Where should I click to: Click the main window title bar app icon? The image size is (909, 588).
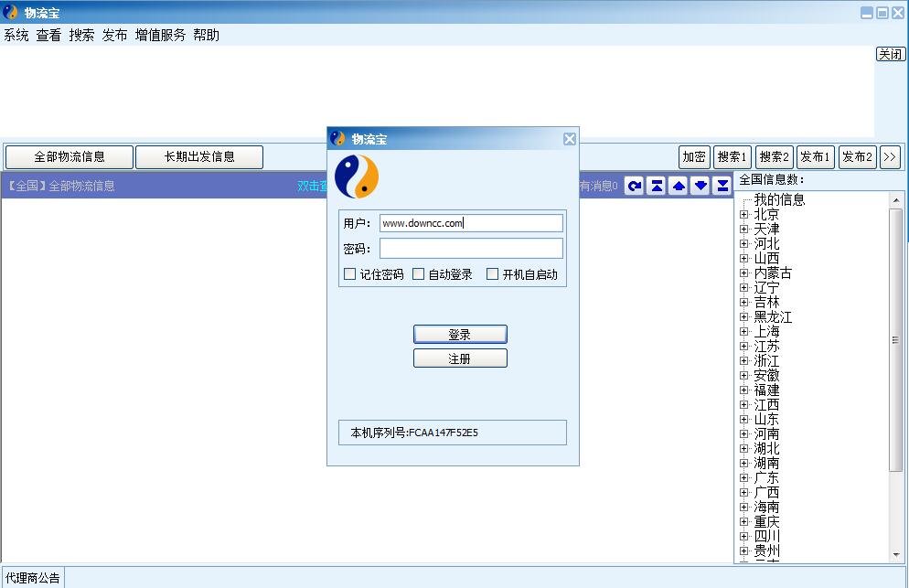10,12
